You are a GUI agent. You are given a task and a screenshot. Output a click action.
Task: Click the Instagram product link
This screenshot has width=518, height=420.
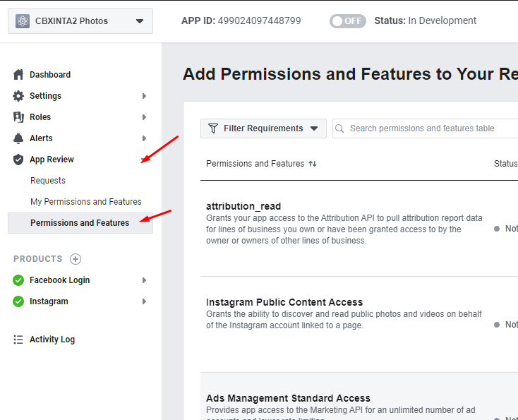(x=49, y=301)
